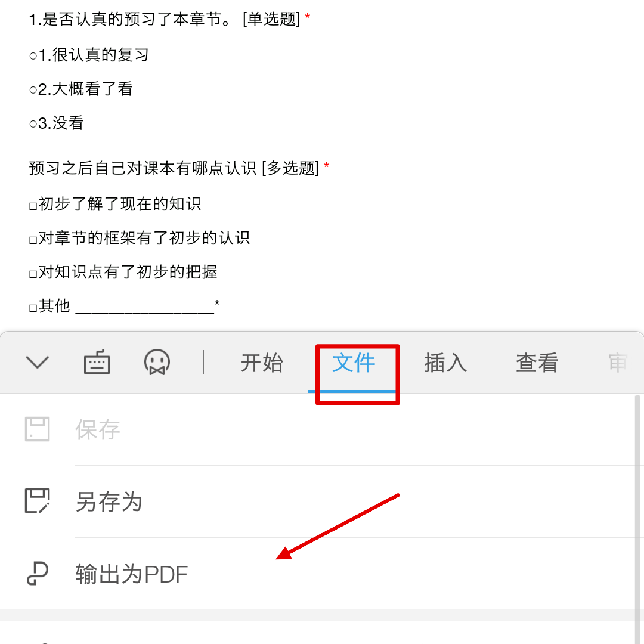Select the 文件 tab
The image size is (644, 644).
click(x=353, y=363)
